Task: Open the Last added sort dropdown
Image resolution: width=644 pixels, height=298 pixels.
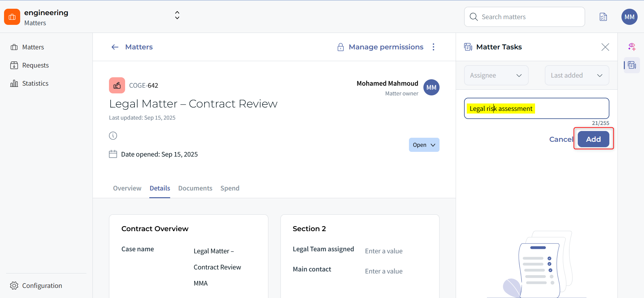Action: point(577,75)
